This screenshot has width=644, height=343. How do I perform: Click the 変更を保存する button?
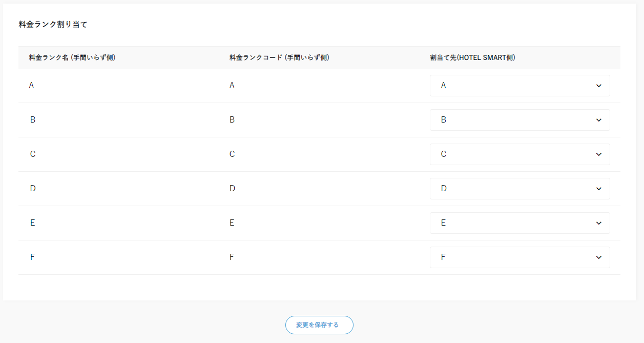coord(319,325)
